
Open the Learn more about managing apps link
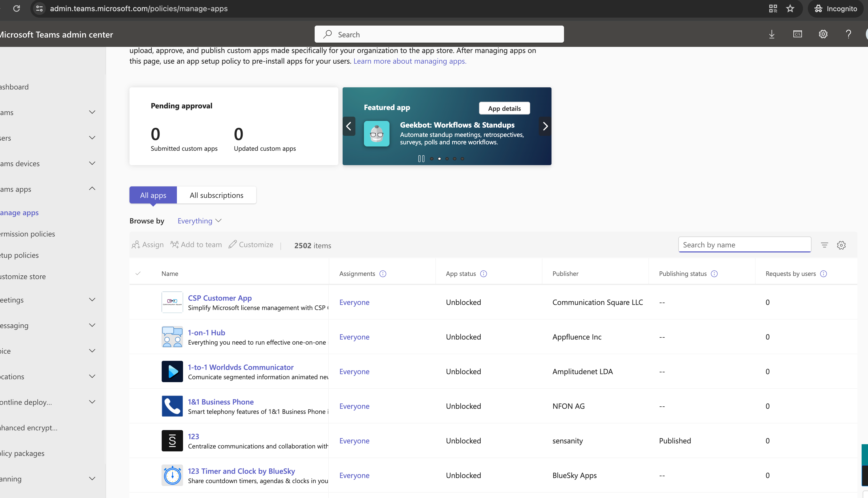coord(410,61)
